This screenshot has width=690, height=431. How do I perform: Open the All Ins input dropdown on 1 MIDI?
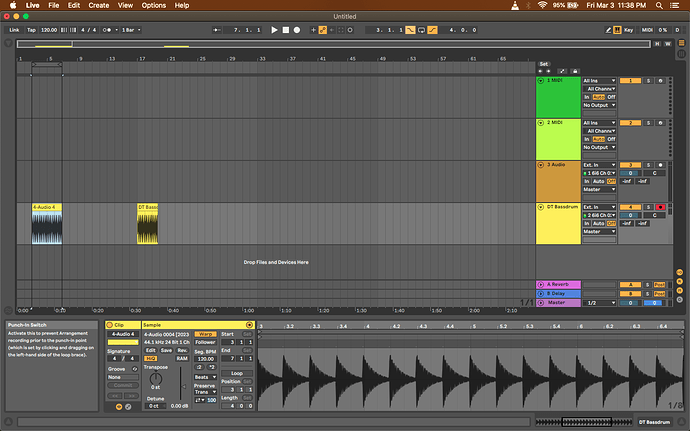[x=599, y=81]
